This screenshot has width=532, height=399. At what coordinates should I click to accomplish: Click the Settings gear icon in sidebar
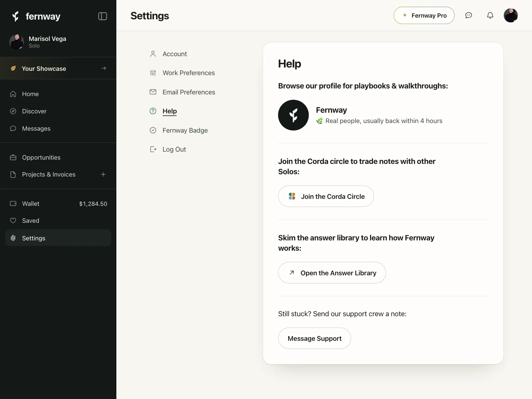pos(13,238)
